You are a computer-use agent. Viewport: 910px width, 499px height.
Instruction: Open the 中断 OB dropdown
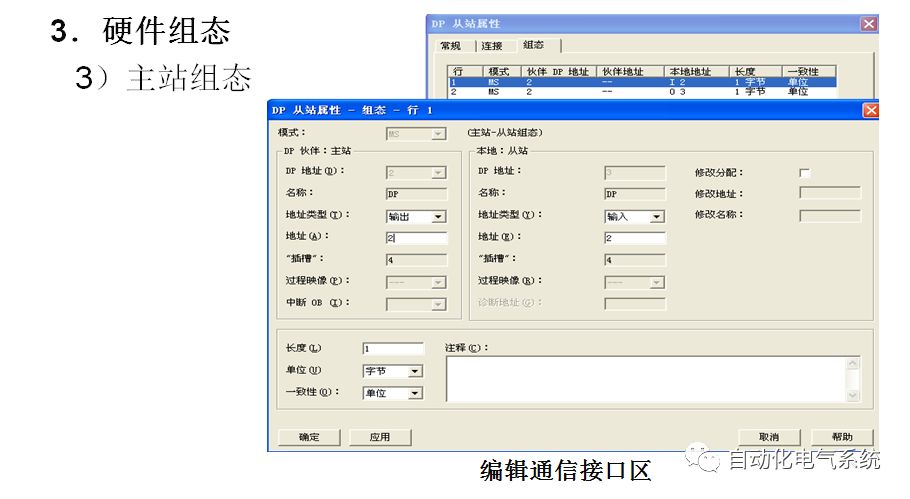coord(438,304)
